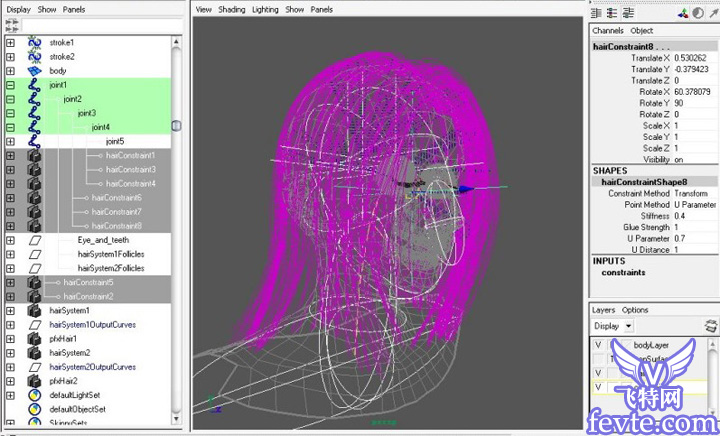Click the outliner scrollbar up arrow
The image size is (720, 436).
coord(176,42)
